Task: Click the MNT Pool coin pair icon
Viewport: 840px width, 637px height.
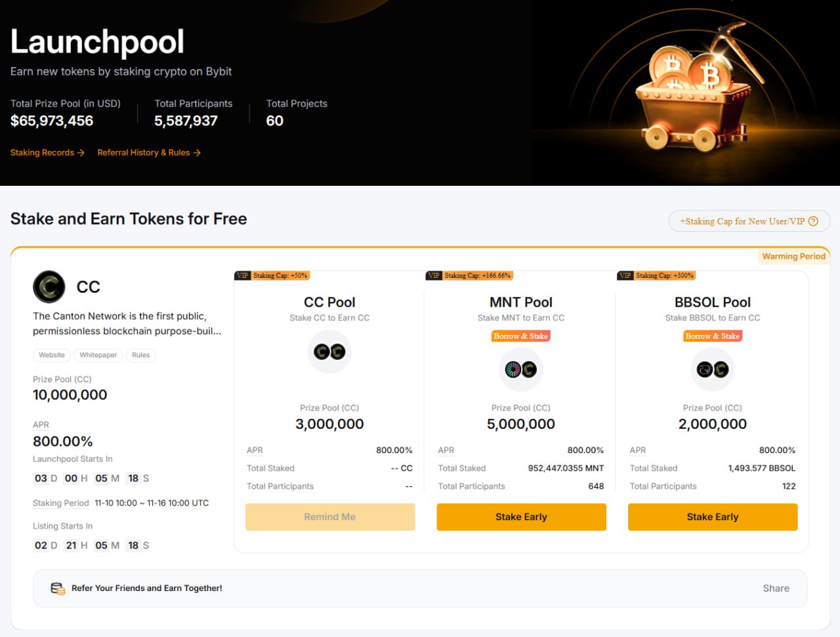Action: (x=521, y=370)
